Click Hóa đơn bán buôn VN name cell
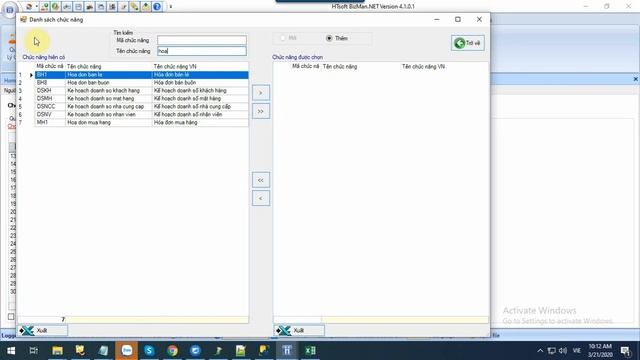This screenshot has height=360, width=640. (200, 82)
